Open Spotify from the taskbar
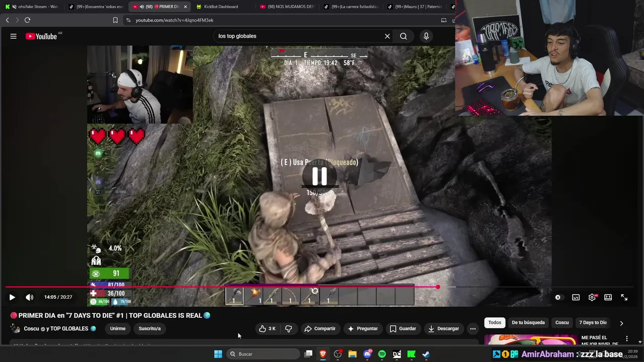The height and width of the screenshot is (362, 644). (x=382, y=354)
